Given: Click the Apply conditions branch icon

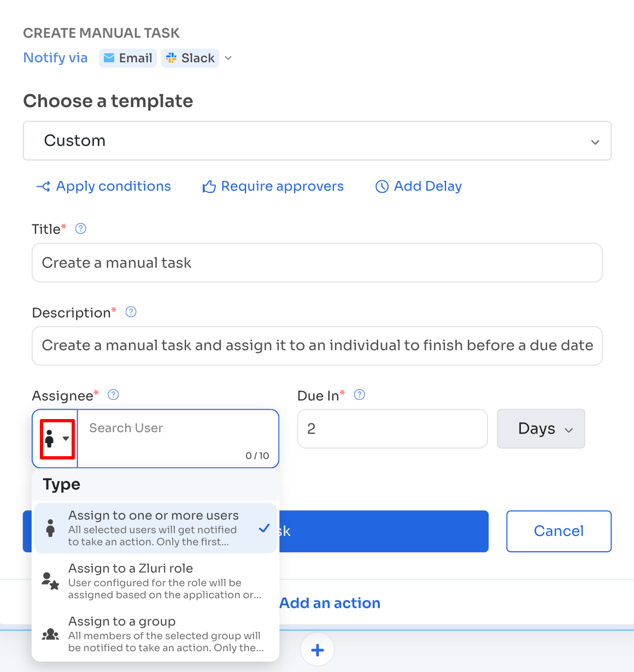Looking at the screenshot, I should pos(43,186).
